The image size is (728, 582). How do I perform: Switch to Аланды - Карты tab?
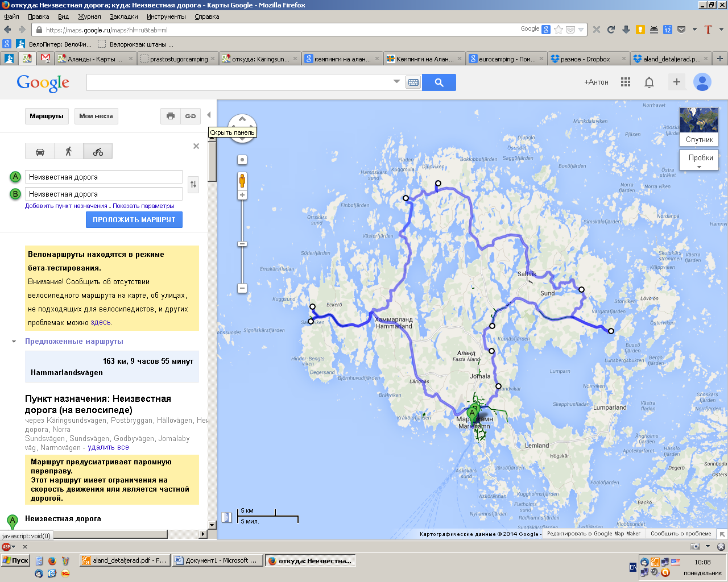95,59
